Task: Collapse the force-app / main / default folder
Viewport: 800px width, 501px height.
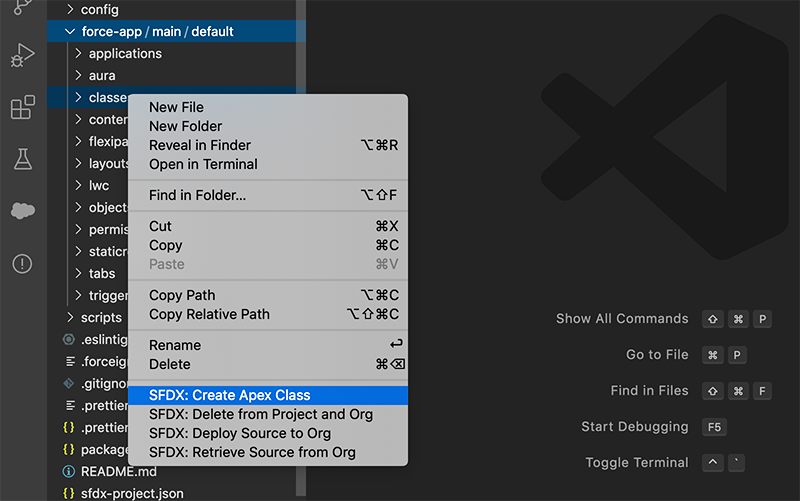Action: point(69,31)
